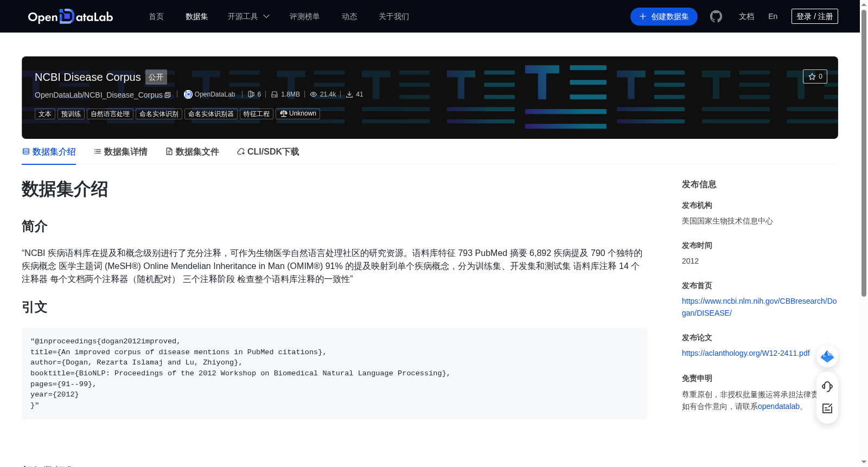The height and width of the screenshot is (467, 868).
Task: Click the 文本 tag
Action: [45, 114]
